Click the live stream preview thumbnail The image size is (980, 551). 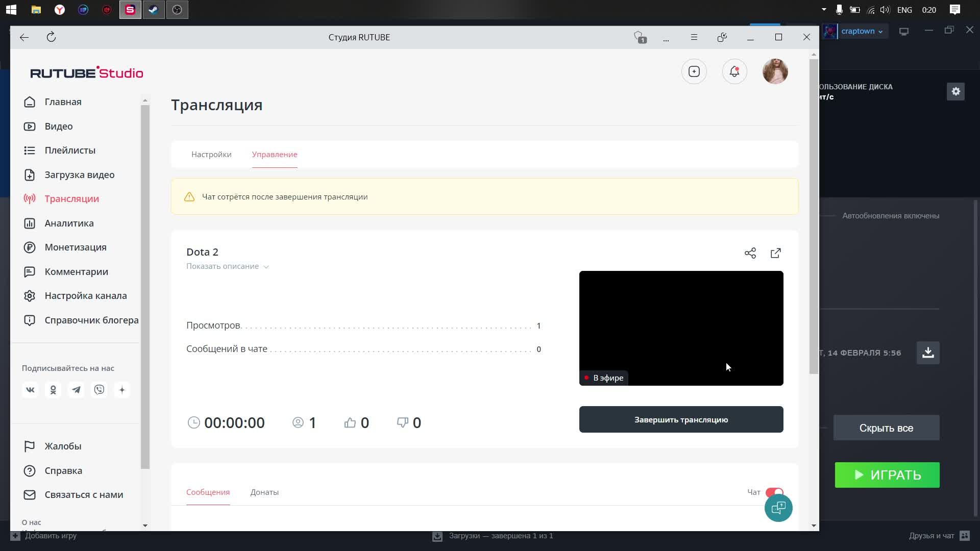pos(681,328)
